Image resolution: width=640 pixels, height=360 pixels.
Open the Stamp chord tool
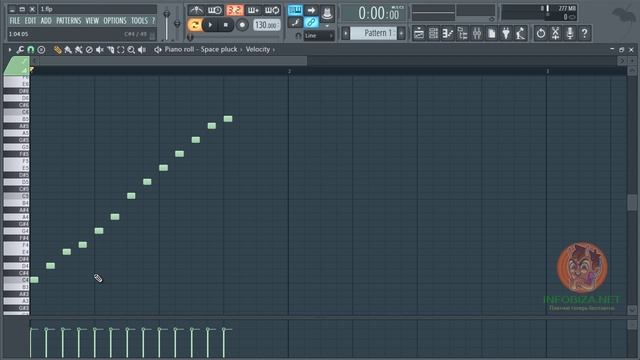point(41,50)
